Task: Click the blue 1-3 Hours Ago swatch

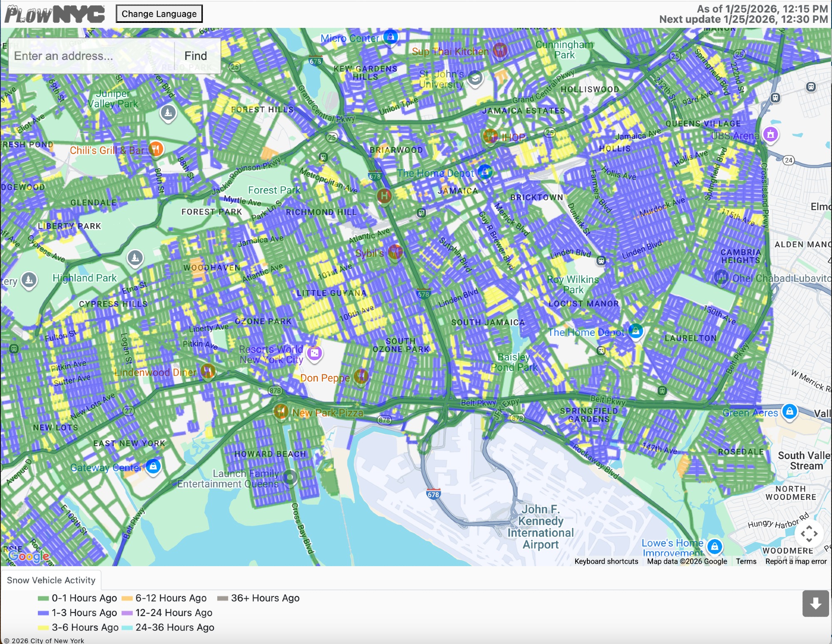Action: 43,613
